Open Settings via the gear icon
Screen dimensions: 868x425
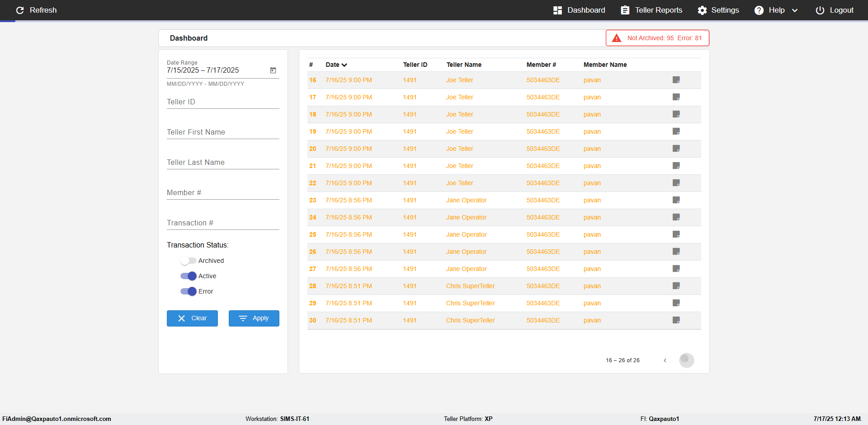702,10
